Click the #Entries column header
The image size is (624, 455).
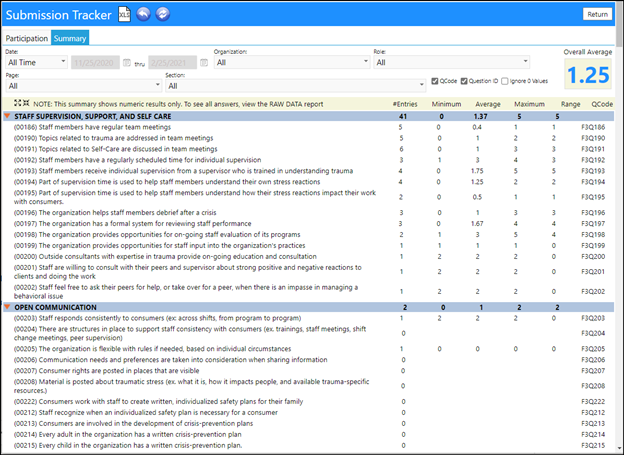click(x=405, y=104)
